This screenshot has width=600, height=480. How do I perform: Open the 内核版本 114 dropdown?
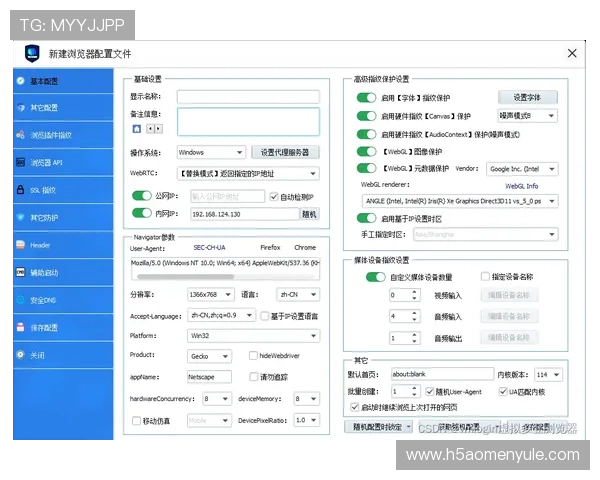(548, 374)
